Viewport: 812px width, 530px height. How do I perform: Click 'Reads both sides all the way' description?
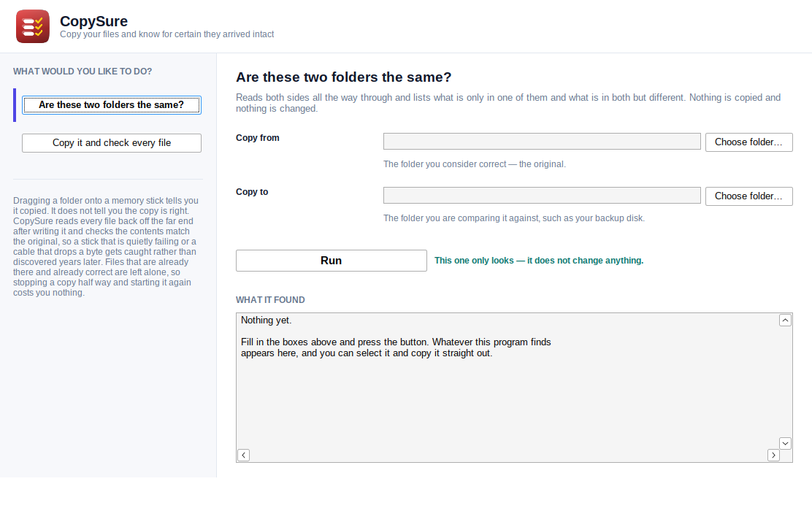pos(508,103)
